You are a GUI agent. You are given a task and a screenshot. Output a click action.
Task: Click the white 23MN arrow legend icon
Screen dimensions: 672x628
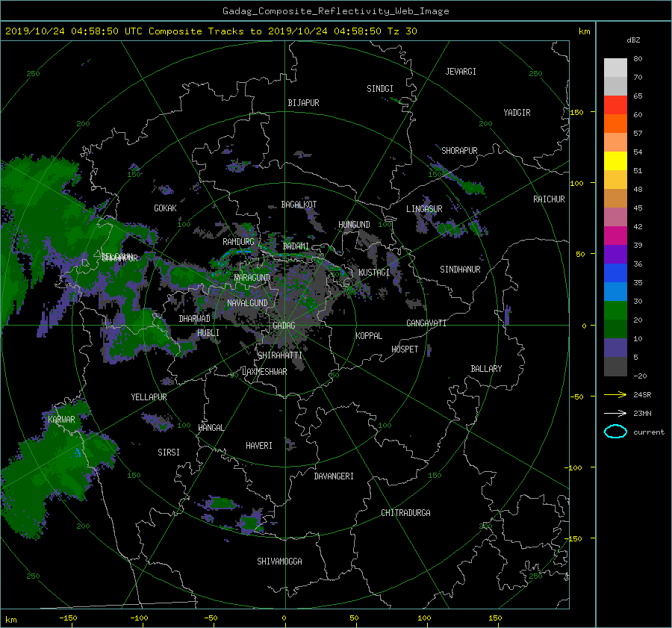coord(615,413)
